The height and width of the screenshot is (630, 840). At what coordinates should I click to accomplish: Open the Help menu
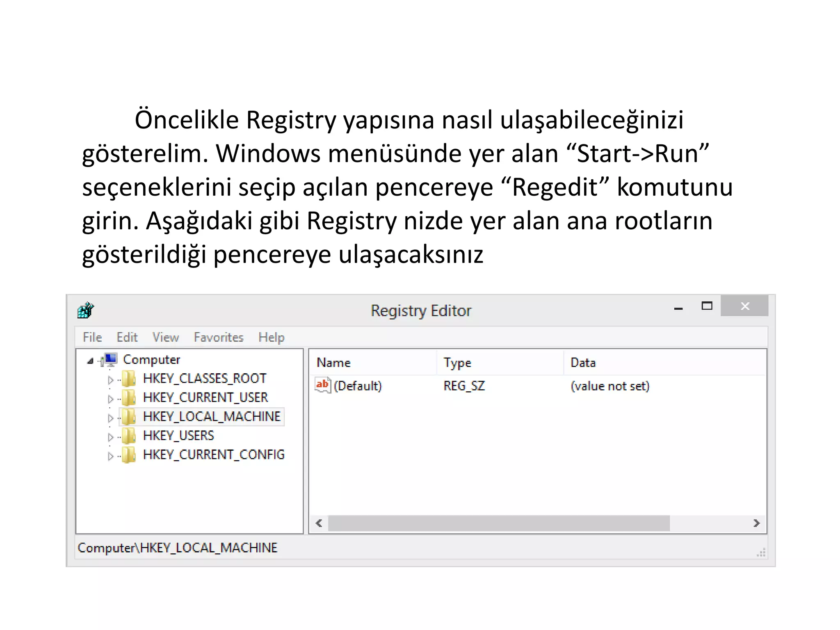tap(272, 337)
